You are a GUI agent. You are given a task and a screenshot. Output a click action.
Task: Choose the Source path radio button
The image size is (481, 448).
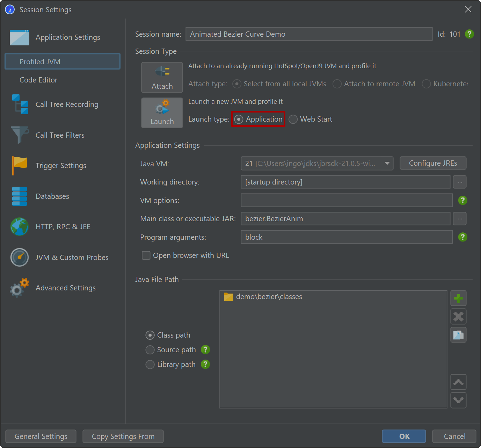tap(150, 350)
